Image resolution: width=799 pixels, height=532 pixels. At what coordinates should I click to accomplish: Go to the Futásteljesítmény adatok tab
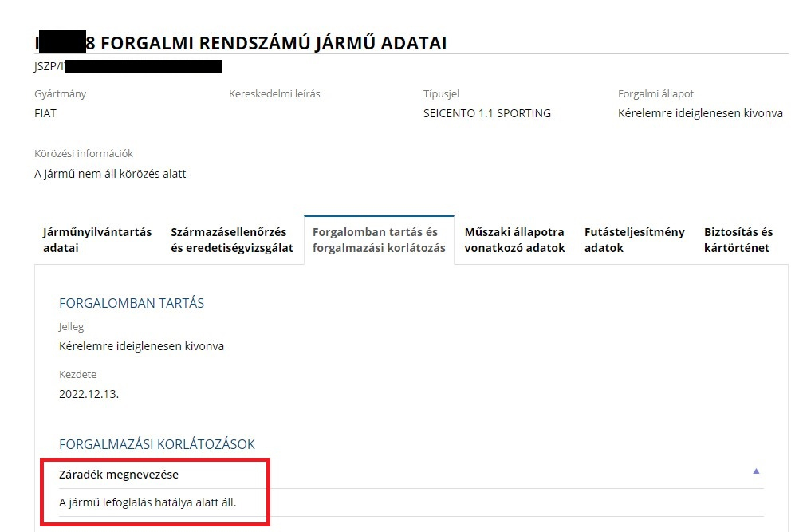(634, 240)
